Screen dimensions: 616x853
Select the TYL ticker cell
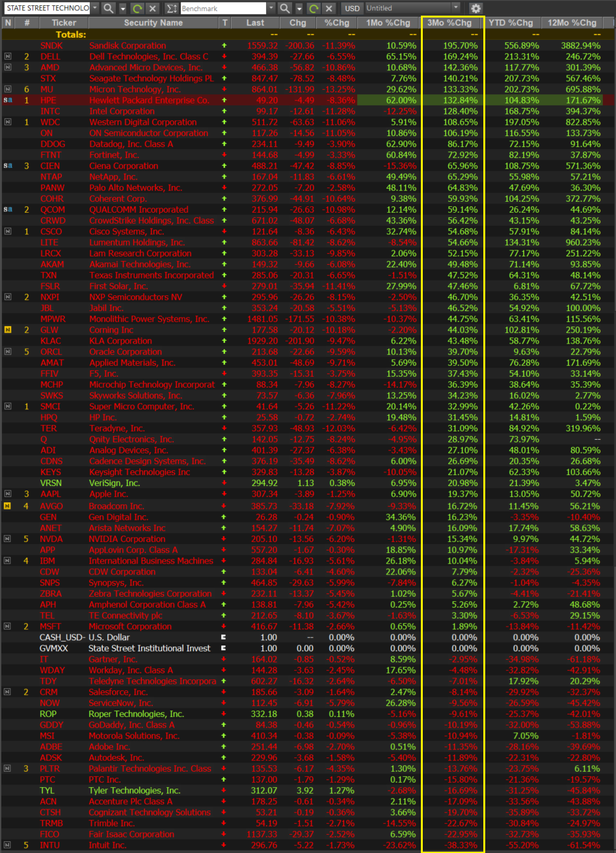coord(48,791)
